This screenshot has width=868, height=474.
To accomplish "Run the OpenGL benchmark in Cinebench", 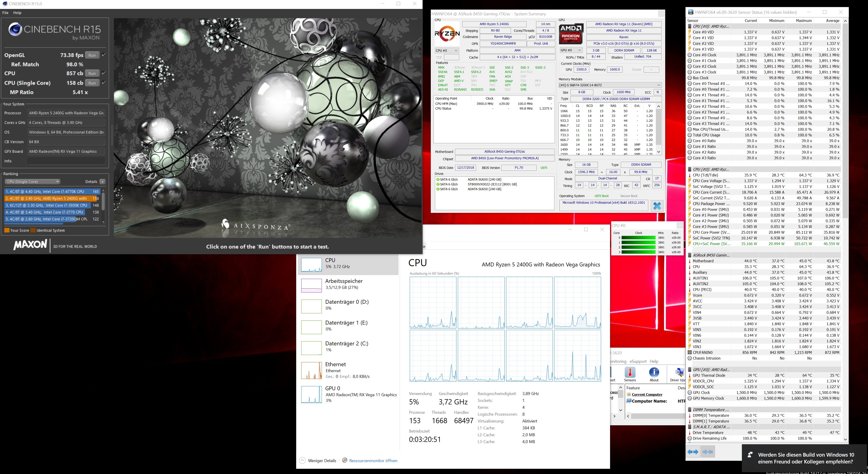I will 92,55.
